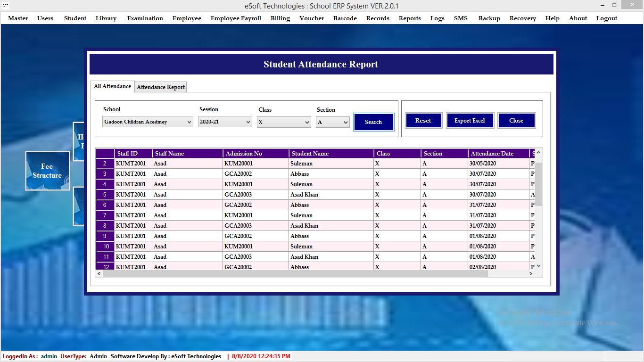Switch to the Attendance Report tab
Screen dimensions: 644x362
pos(161,87)
